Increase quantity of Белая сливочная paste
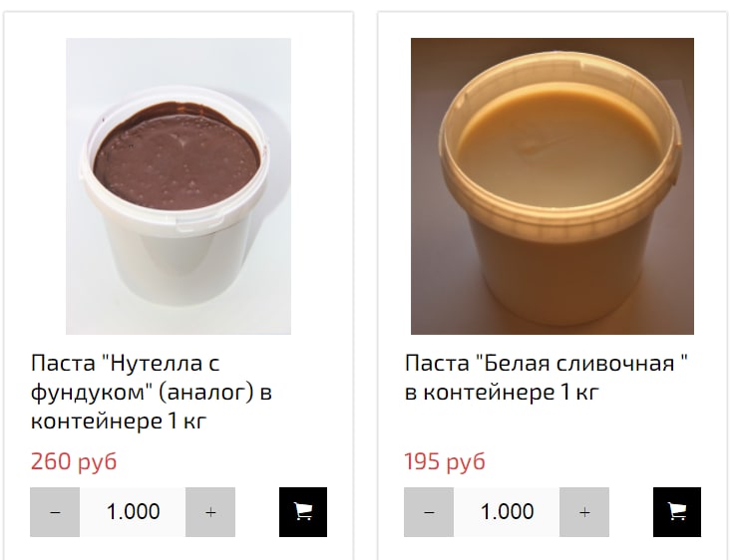The image size is (736, 560). click(584, 512)
